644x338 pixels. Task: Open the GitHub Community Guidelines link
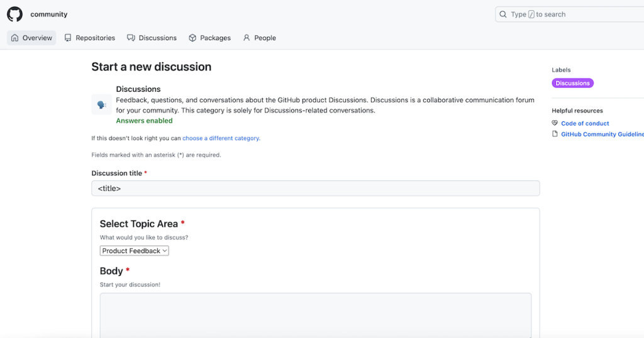tap(602, 134)
